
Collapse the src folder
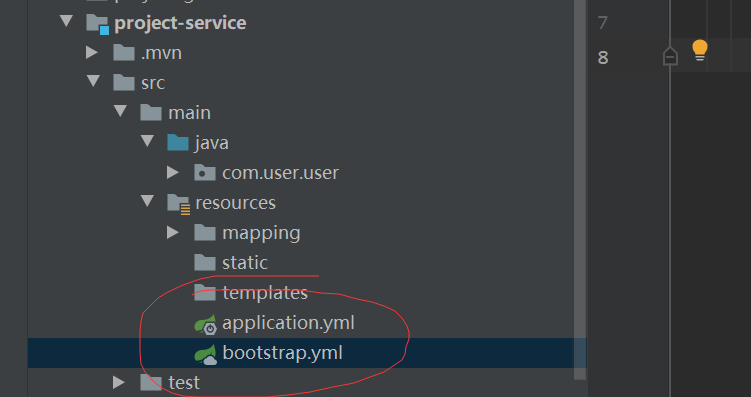point(93,81)
